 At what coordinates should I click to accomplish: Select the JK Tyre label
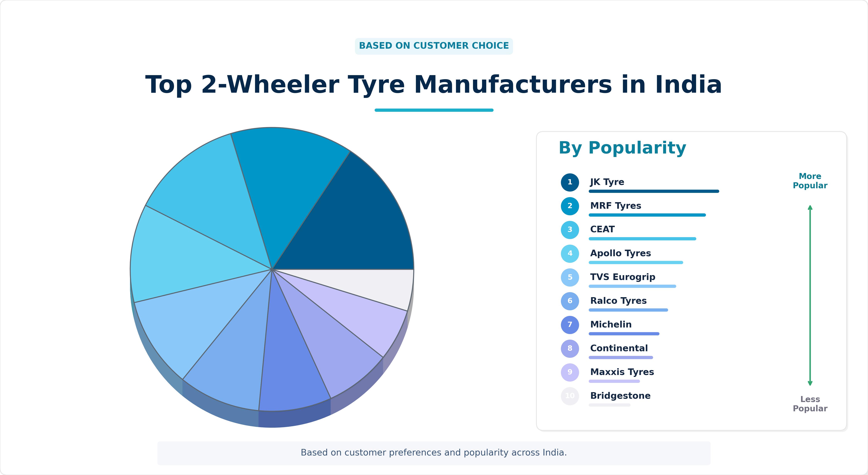click(607, 182)
